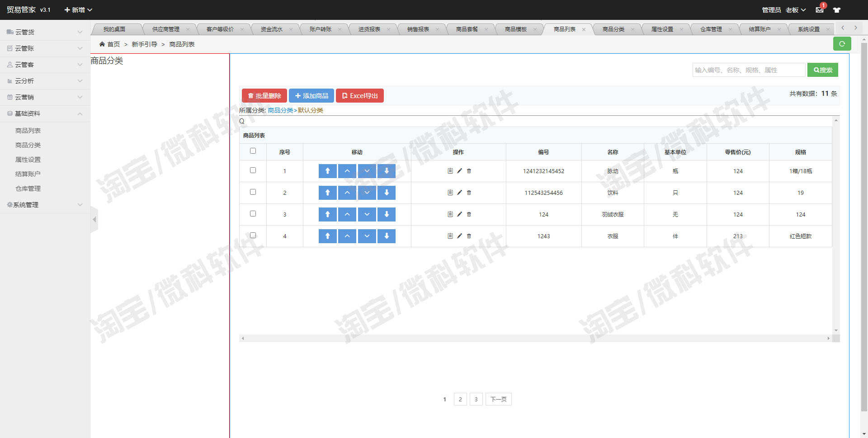Move row 1 down one position

(367, 171)
